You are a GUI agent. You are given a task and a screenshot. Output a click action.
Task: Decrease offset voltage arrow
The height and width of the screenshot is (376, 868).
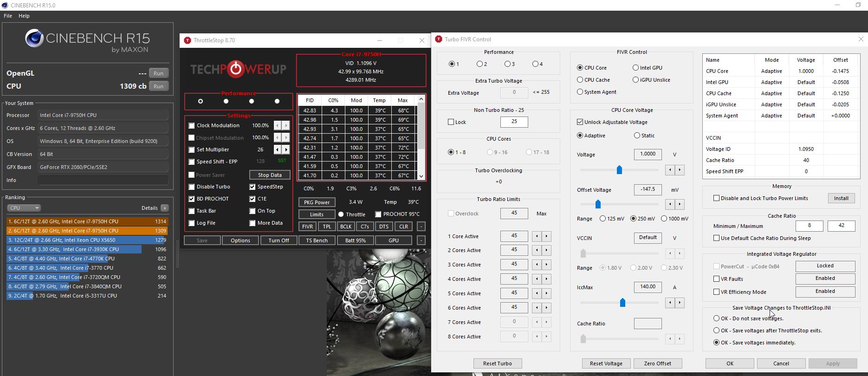(670, 204)
